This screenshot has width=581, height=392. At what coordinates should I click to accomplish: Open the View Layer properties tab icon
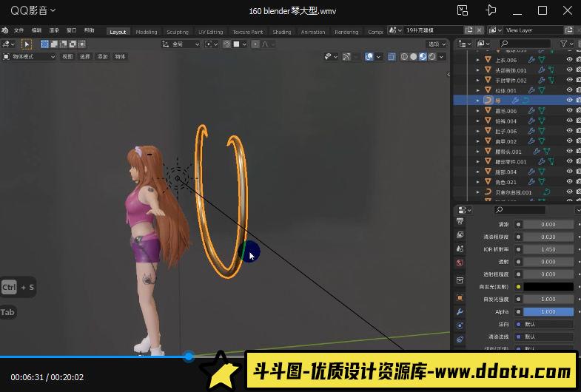pos(460,234)
